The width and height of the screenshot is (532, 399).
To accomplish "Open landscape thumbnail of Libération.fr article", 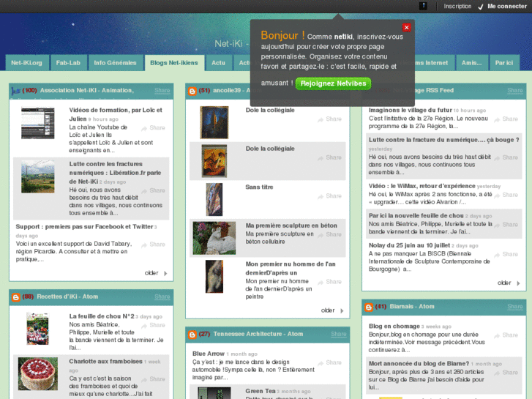I will coord(37,177).
